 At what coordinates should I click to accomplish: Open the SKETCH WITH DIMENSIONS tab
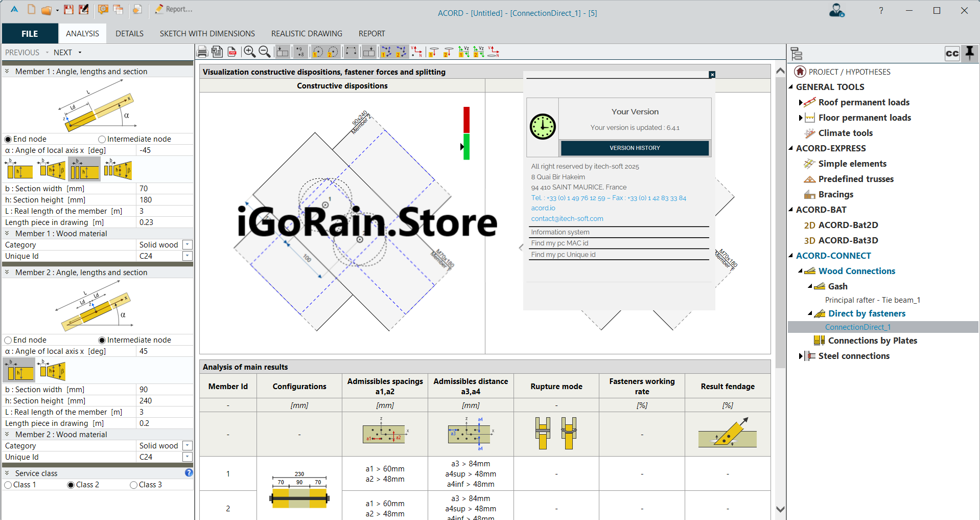[207, 34]
